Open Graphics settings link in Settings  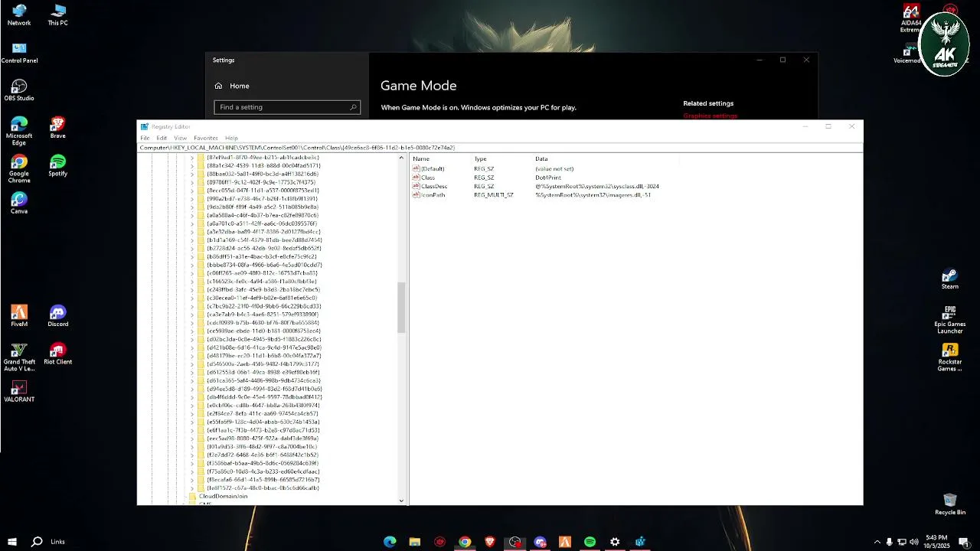[710, 116]
